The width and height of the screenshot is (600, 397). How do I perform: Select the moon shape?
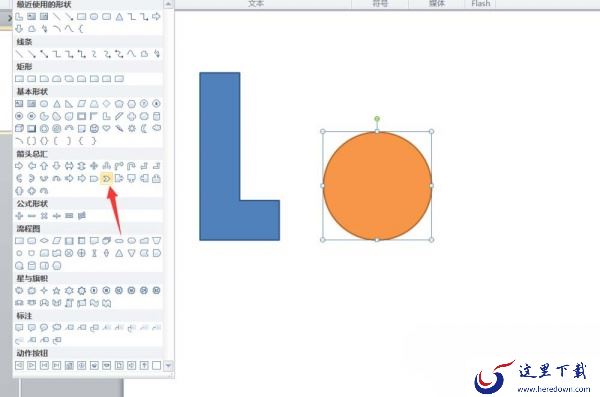(144, 129)
